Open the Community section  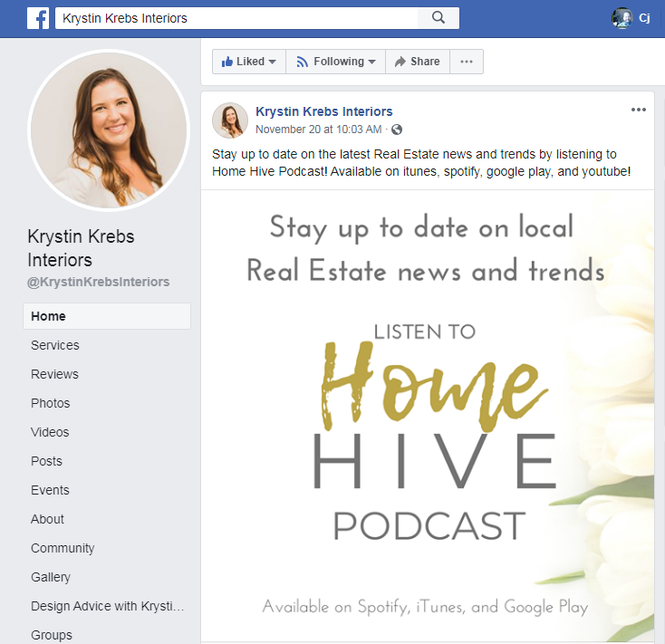(63, 548)
